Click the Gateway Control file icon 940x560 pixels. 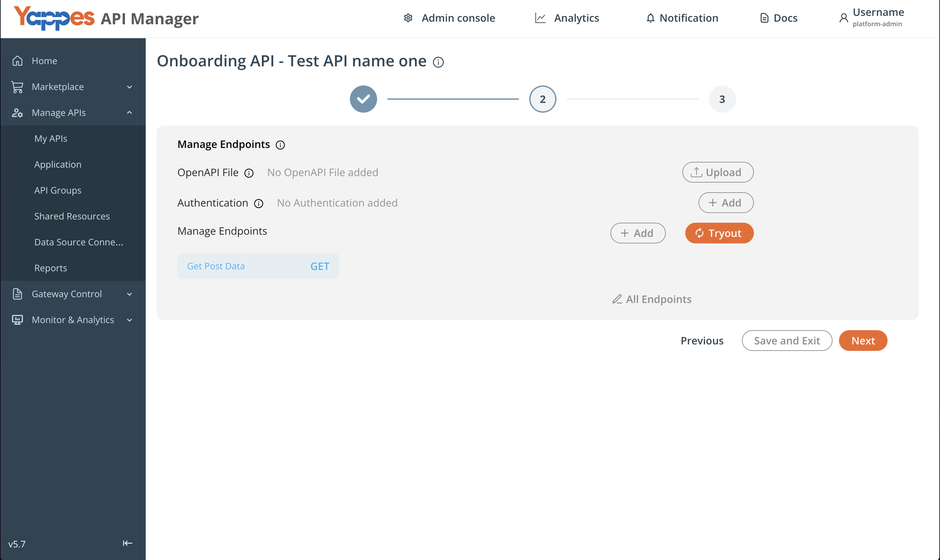[x=17, y=294]
